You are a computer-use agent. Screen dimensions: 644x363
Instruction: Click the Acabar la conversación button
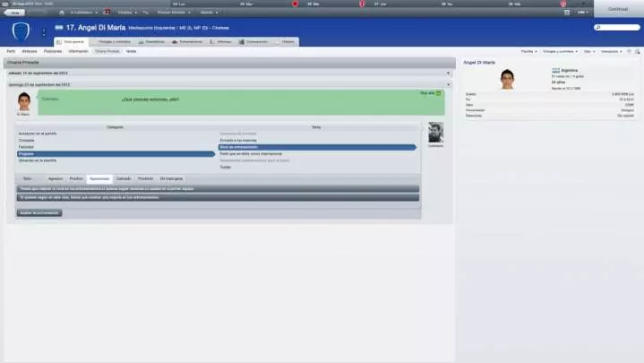point(39,213)
